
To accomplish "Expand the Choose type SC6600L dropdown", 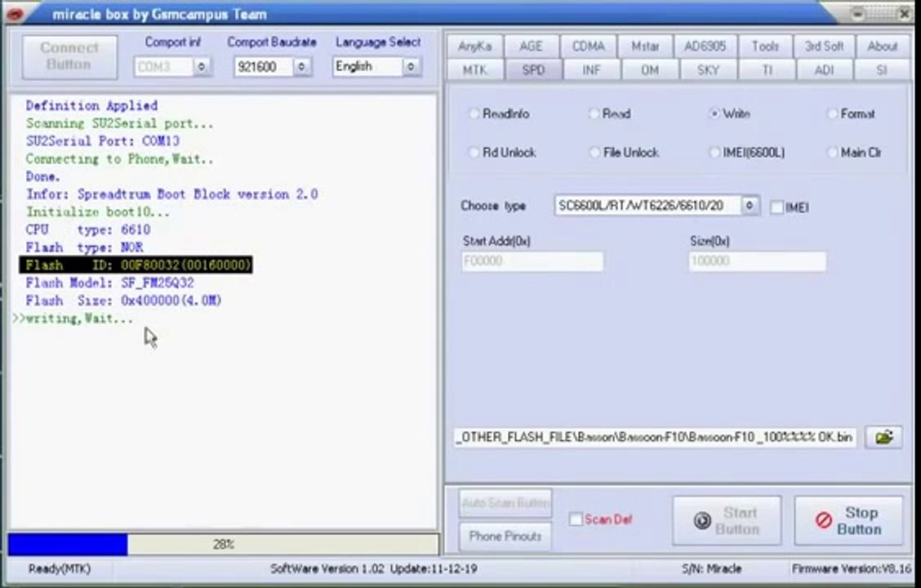I will click(750, 206).
